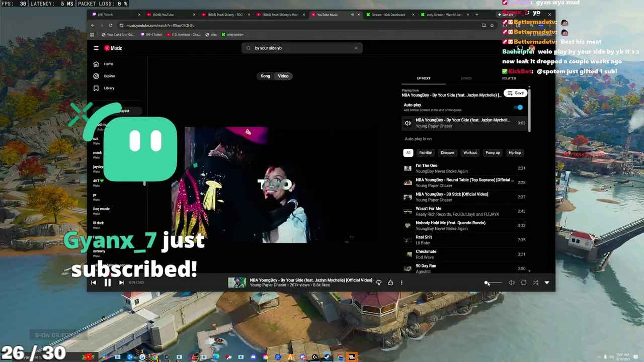Screen dimensions: 644x362
Task: Open the RELATED tab
Action: [509, 78]
